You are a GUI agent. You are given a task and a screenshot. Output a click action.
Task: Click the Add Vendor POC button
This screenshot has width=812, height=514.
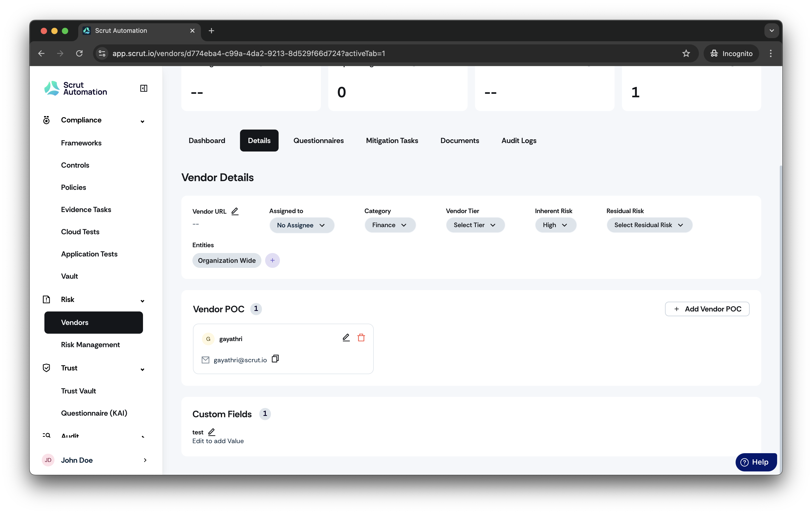click(x=707, y=309)
